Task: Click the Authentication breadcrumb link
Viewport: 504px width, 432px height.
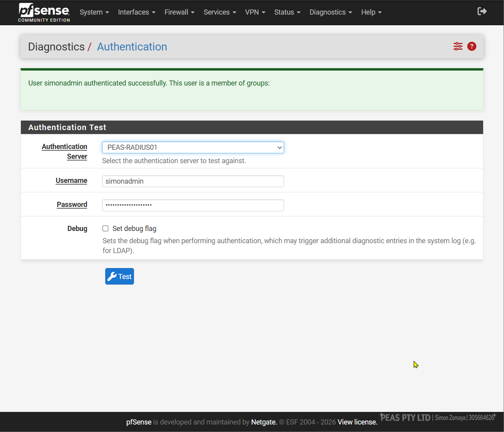Action: click(132, 47)
